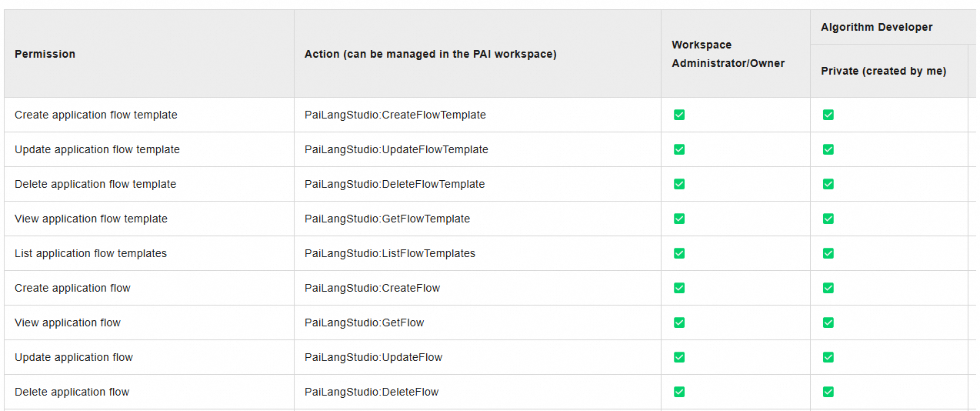Click the Workspace Administrator checkmark for DeleteFlowTemplate
Viewport: 980px width, 411px height.
click(x=679, y=184)
